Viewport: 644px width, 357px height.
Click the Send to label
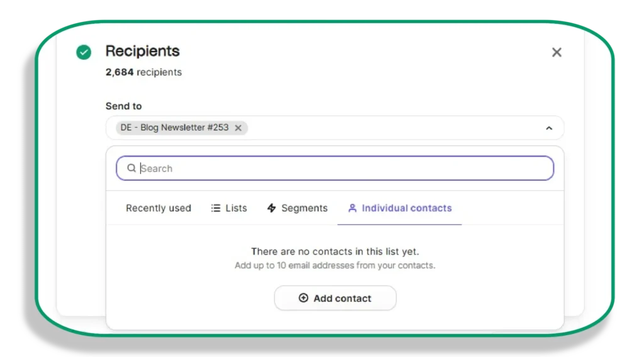[x=124, y=106]
